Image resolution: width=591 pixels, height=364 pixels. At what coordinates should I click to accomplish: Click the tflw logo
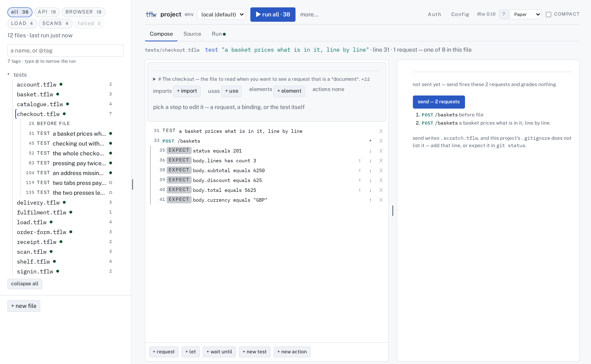[151, 14]
